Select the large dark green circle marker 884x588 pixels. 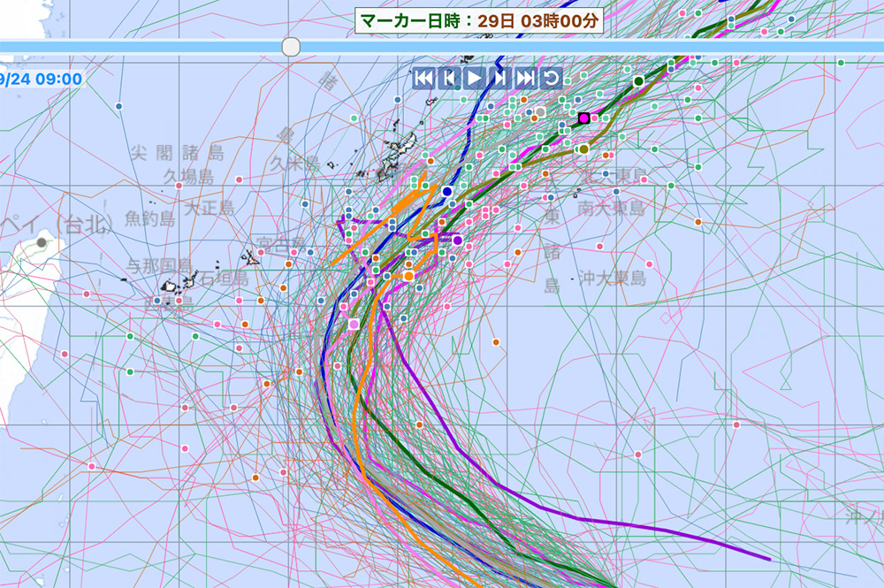[638, 81]
